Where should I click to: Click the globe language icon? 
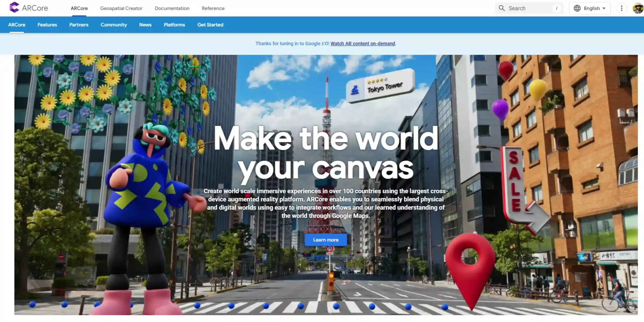[x=577, y=8]
